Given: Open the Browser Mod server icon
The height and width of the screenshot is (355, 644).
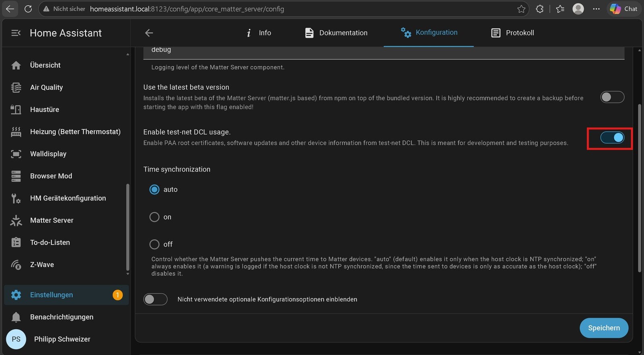Looking at the screenshot, I should click(16, 176).
